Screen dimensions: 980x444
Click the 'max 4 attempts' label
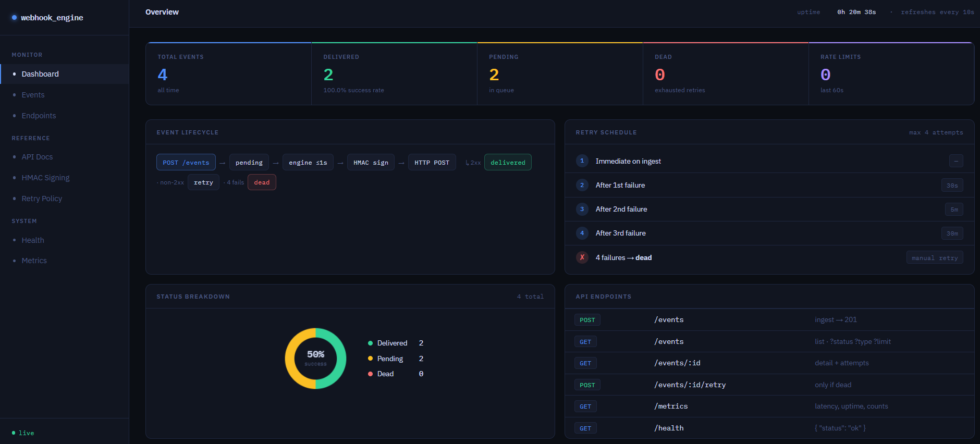[936, 132]
